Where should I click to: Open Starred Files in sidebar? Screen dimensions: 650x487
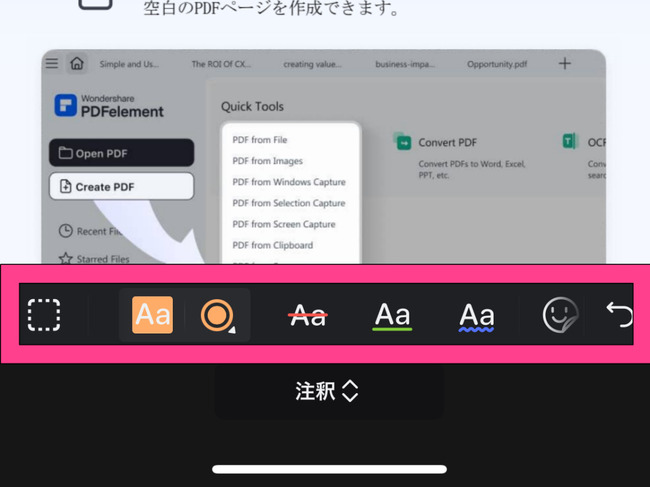tap(95, 259)
